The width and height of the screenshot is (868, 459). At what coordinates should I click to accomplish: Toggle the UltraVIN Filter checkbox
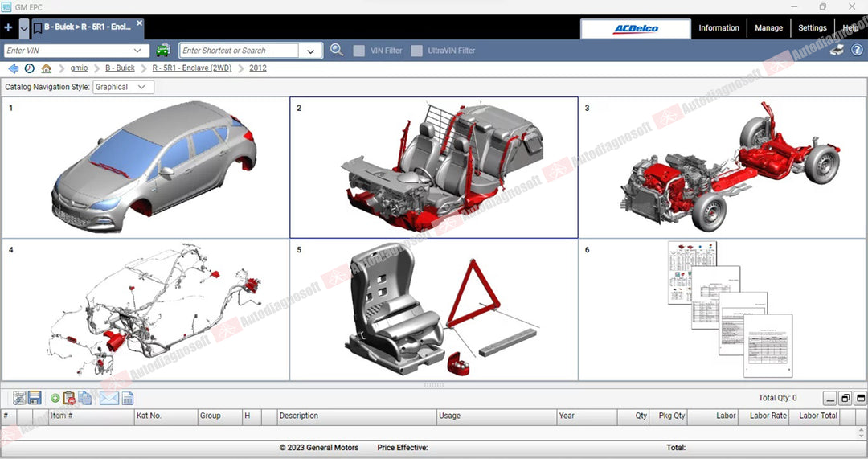click(x=417, y=51)
